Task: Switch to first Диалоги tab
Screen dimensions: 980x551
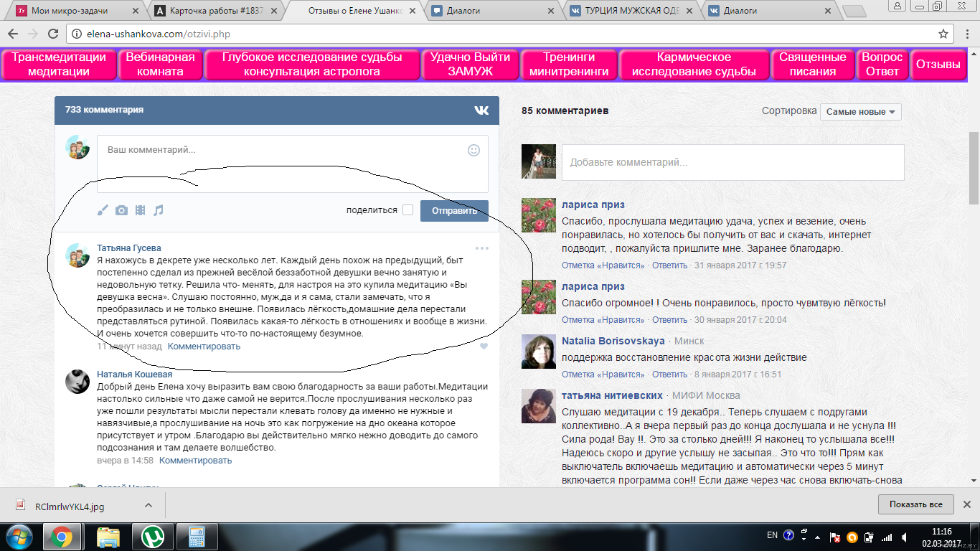Action: pyautogui.click(x=491, y=11)
